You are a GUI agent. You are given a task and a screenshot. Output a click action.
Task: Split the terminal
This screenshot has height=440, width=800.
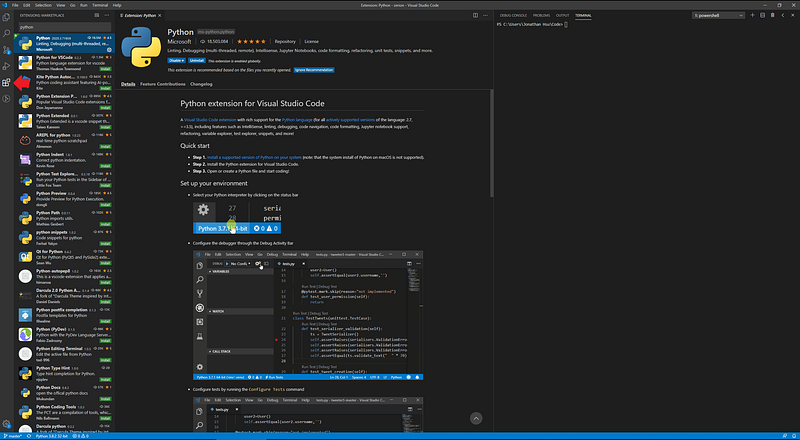[x=762, y=15]
